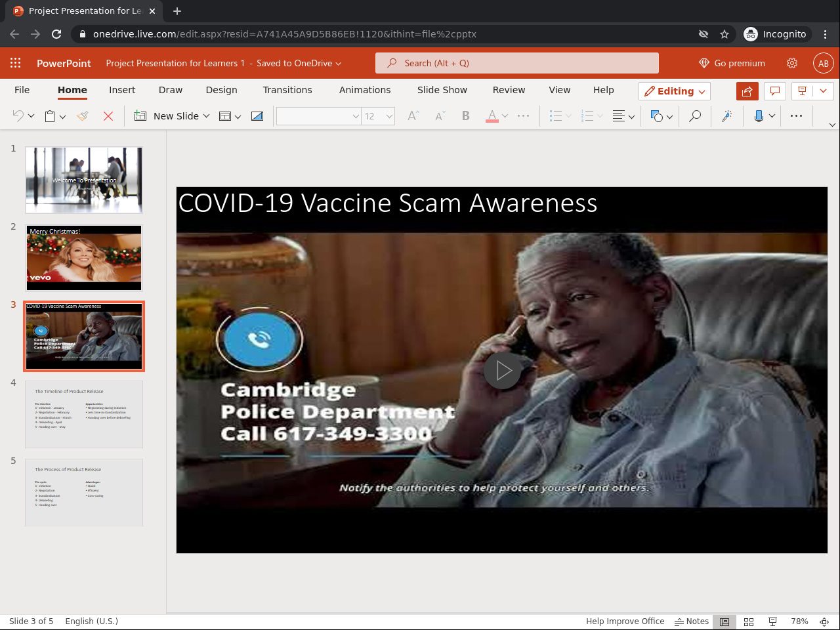Click the Dictate microphone icon
The width and height of the screenshot is (840, 630).
pos(759,116)
